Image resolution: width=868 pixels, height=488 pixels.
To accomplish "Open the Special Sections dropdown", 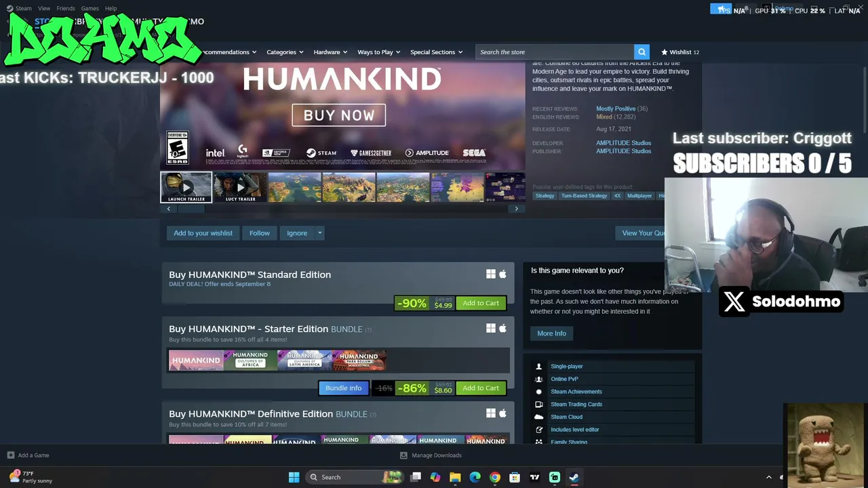I will (x=436, y=52).
